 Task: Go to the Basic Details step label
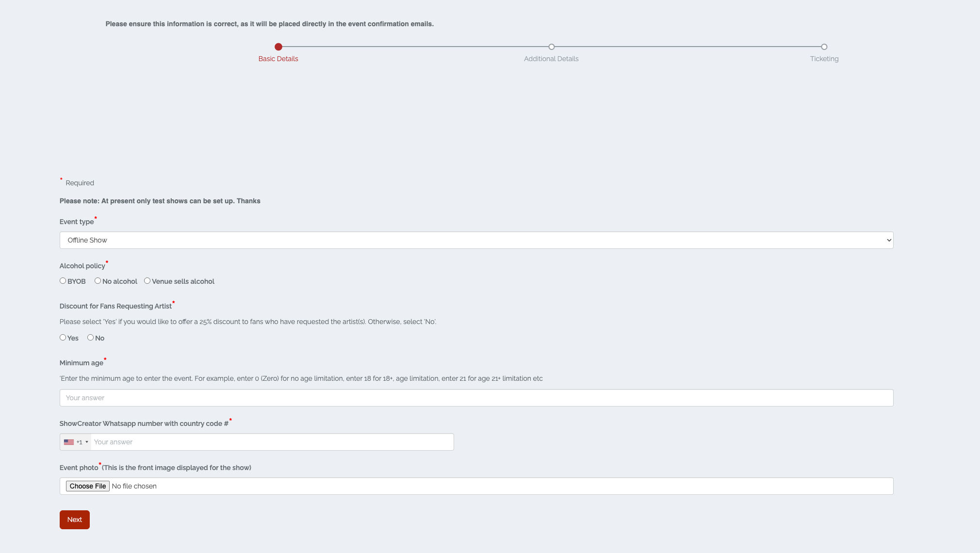pyautogui.click(x=278, y=59)
